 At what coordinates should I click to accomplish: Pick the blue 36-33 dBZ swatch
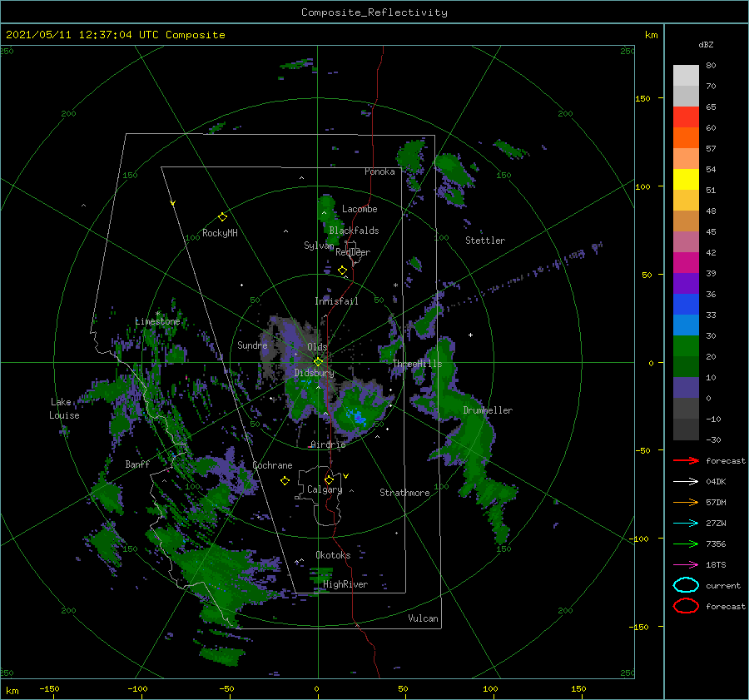coord(686,304)
